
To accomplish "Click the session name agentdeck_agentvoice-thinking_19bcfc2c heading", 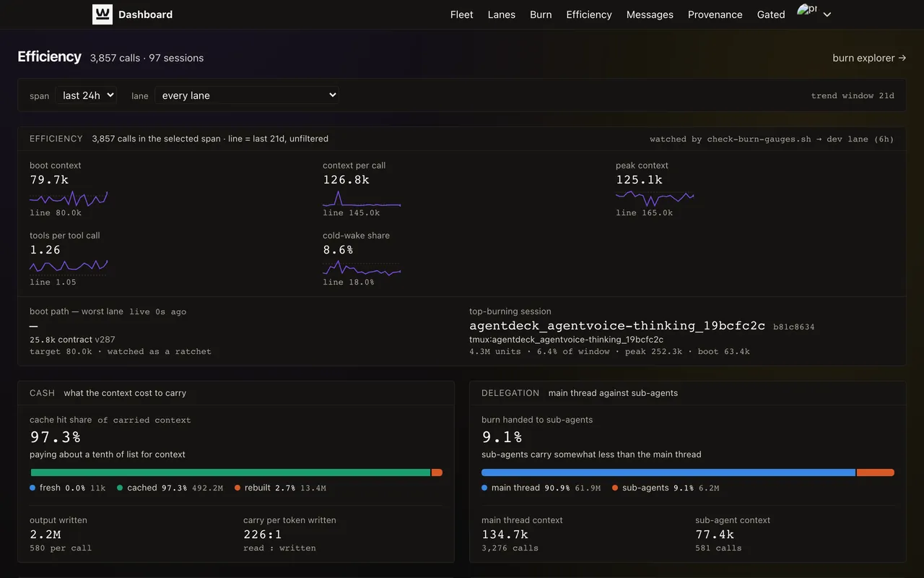I will [617, 326].
